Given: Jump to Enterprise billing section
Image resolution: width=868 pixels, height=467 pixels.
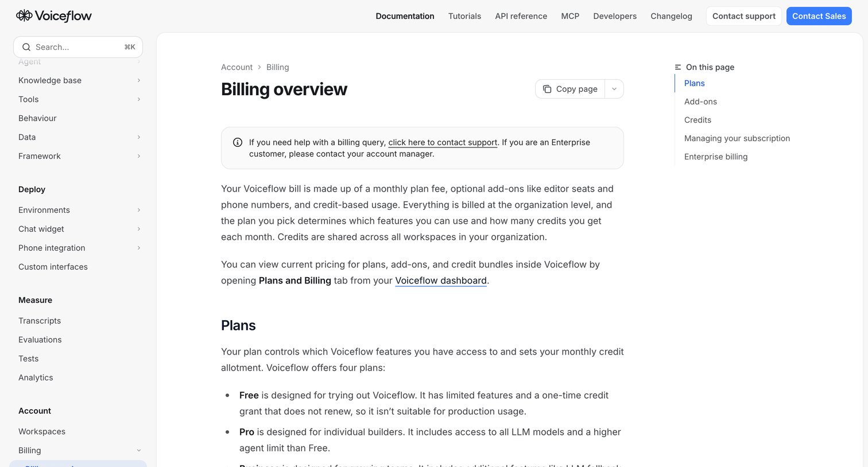Looking at the screenshot, I should tap(716, 157).
